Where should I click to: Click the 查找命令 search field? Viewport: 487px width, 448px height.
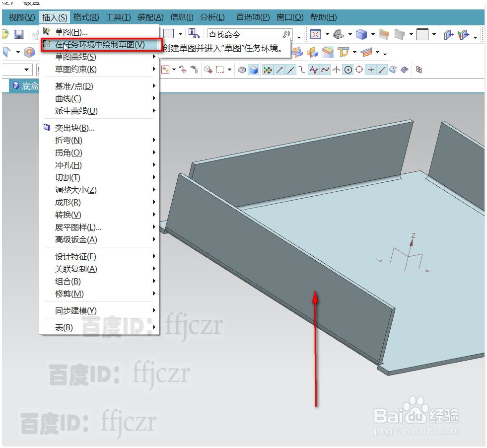point(250,34)
